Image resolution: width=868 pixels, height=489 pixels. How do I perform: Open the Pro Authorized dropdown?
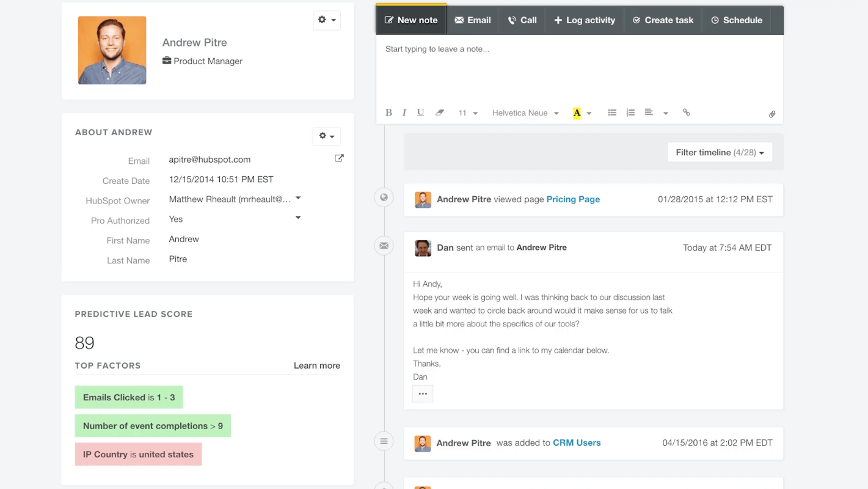[298, 218]
